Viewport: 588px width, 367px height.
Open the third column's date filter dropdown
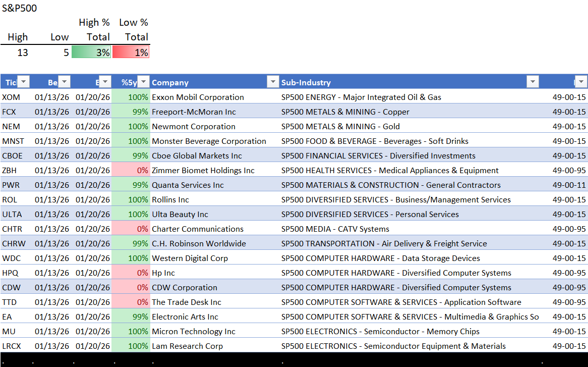coord(105,82)
